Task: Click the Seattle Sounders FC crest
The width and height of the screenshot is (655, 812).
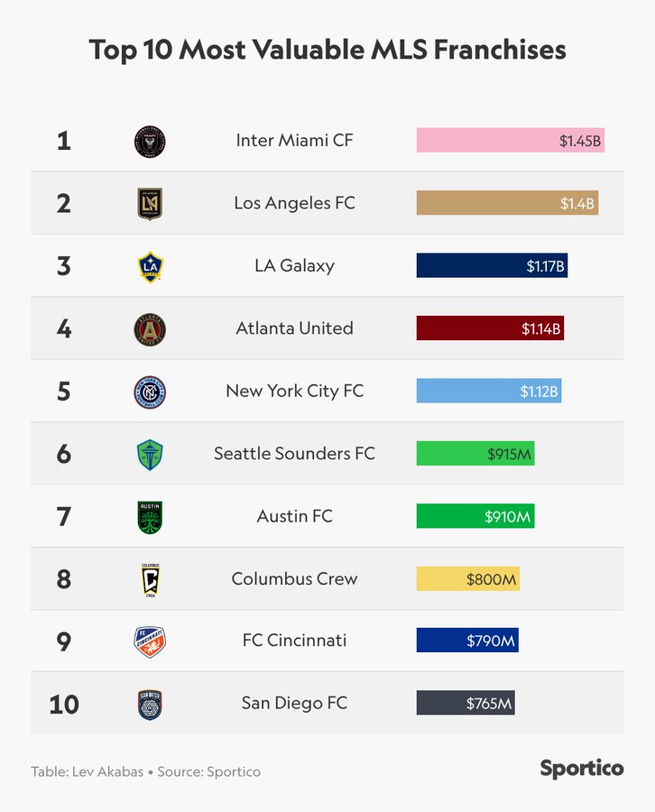Action: point(150,454)
